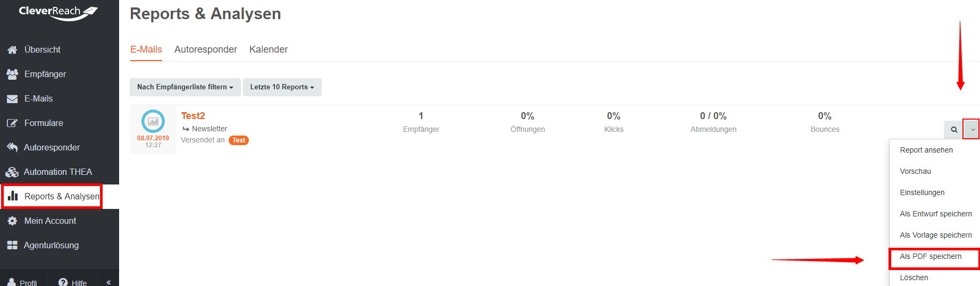Click the magnifier icon for Test2 report
The image size is (980, 286).
tap(954, 129)
